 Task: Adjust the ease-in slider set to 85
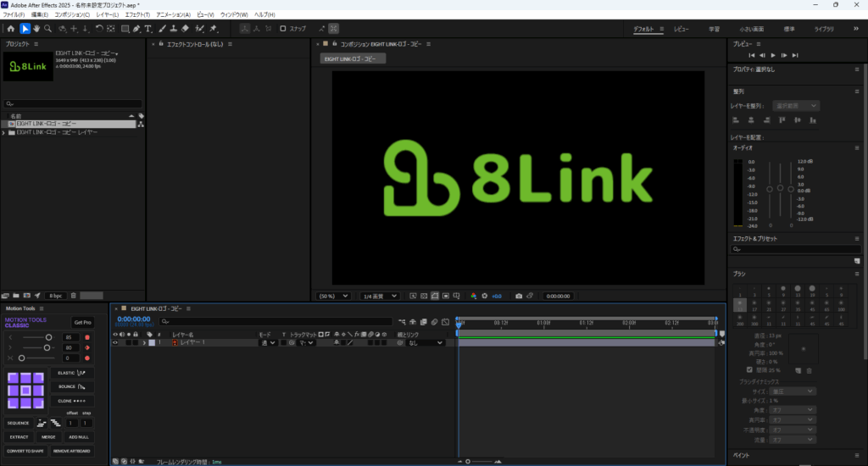pyautogui.click(x=48, y=337)
